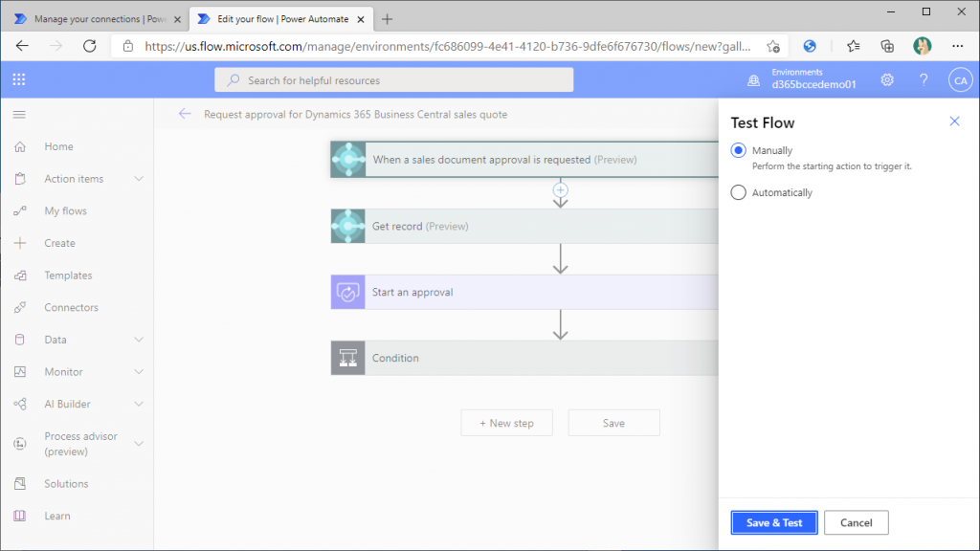This screenshot has width=980, height=551.
Task: Click the browser back arrow
Action: pyautogui.click(x=23, y=46)
